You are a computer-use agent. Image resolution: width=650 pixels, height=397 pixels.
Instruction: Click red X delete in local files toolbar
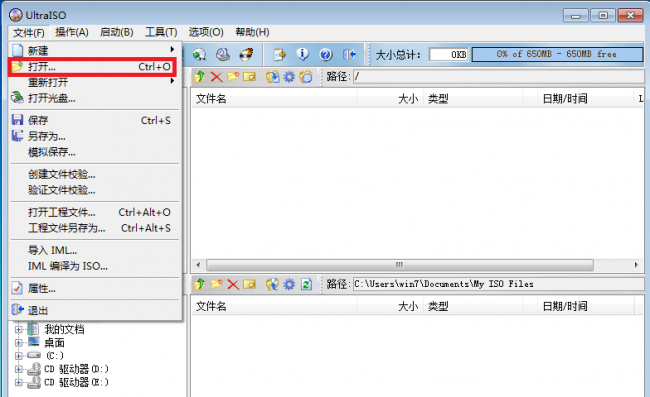[x=233, y=284]
